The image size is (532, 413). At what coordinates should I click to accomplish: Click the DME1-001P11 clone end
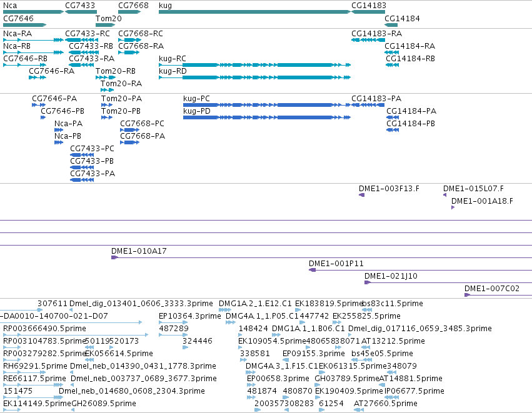pyautogui.click(x=312, y=270)
